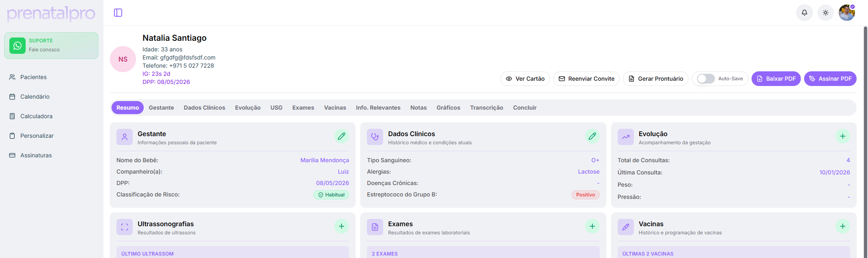This screenshot has height=258, width=868.
Task: Add new entry with Evolução plus icon
Action: pos(842,136)
